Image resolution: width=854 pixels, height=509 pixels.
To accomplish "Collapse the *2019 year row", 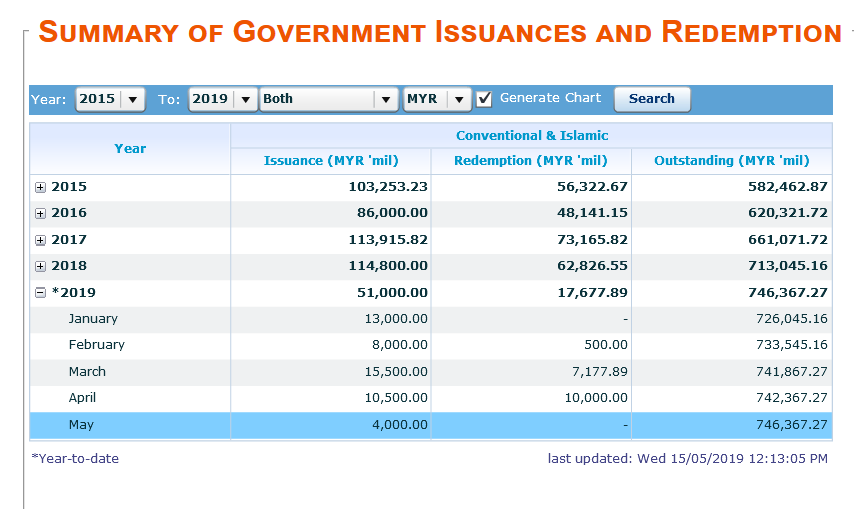I will pyautogui.click(x=40, y=293).
